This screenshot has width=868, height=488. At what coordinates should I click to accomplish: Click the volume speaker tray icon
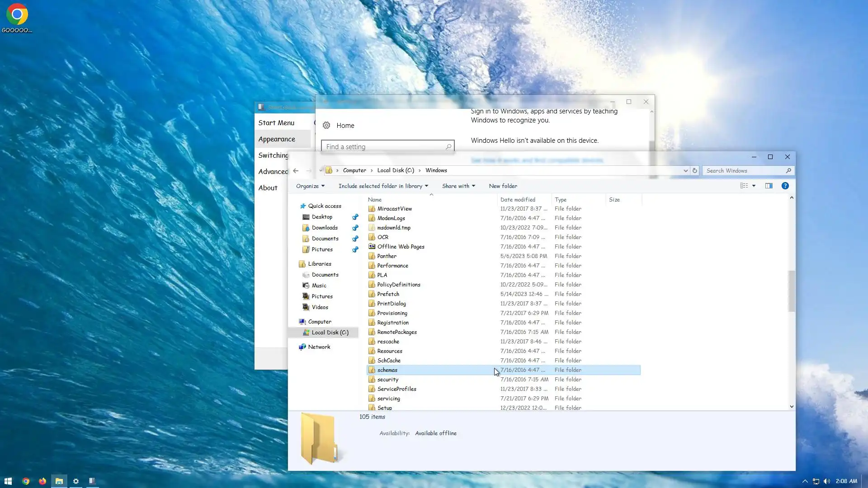(x=827, y=481)
